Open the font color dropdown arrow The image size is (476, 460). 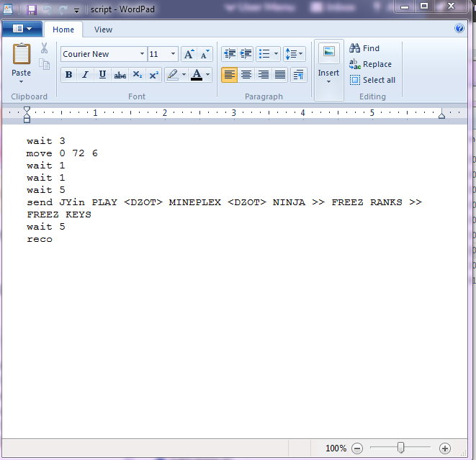pos(207,75)
